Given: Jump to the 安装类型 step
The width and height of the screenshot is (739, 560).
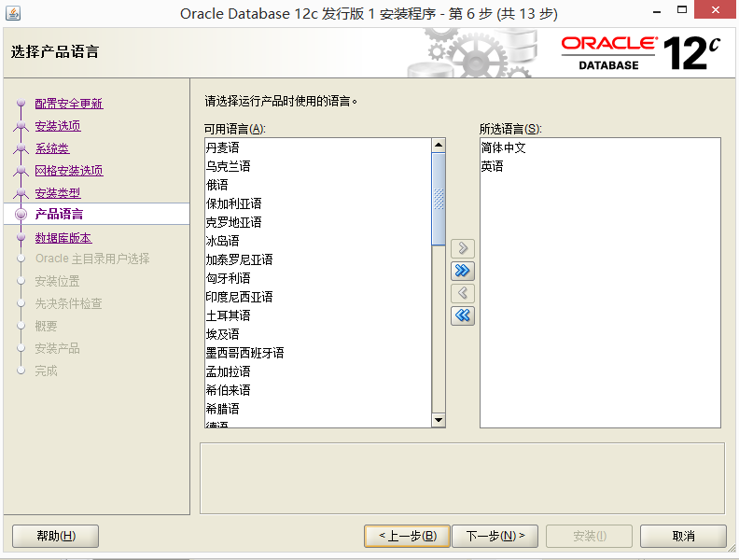Looking at the screenshot, I should coord(58,193).
